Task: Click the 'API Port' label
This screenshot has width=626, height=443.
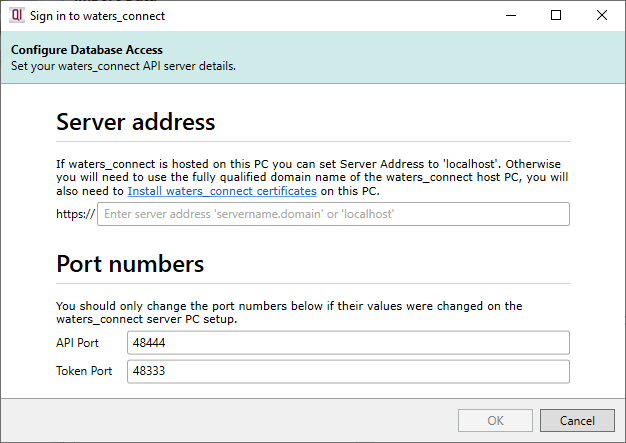Action: click(77, 343)
